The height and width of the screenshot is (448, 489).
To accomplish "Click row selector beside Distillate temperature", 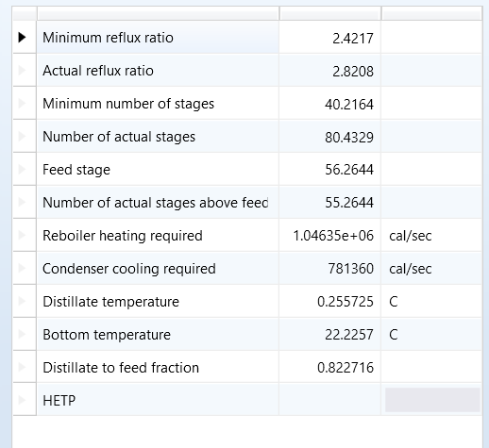I will click(25, 301).
